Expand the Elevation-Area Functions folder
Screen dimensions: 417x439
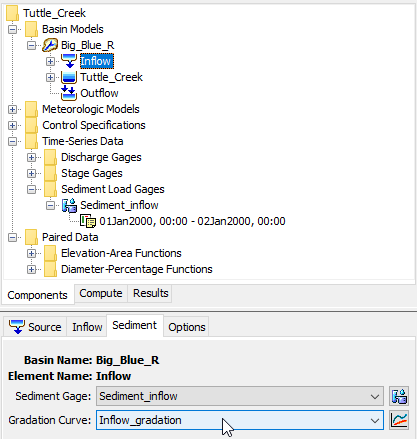pos(31,253)
